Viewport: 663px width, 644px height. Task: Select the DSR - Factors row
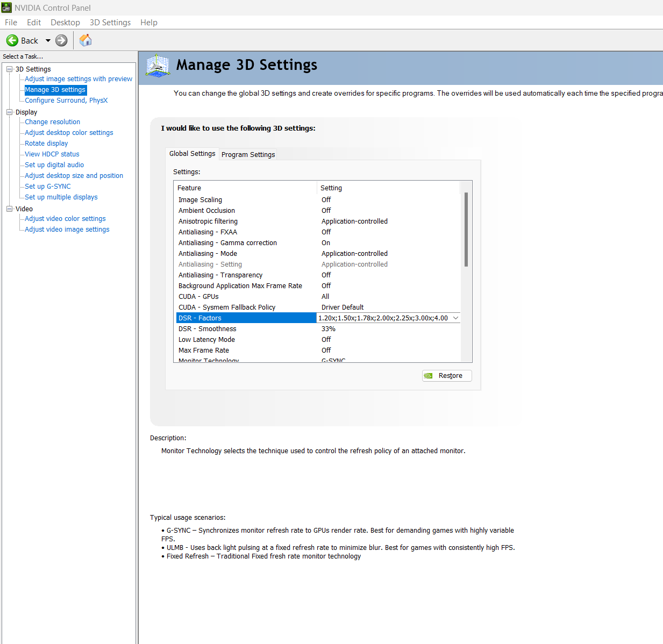[318, 318]
